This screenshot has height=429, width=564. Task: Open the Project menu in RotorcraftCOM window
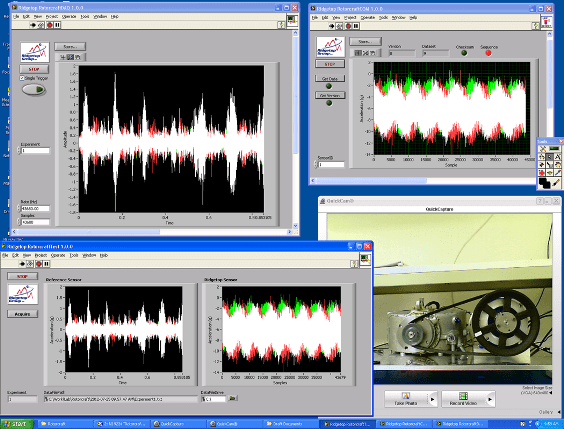tap(350, 18)
